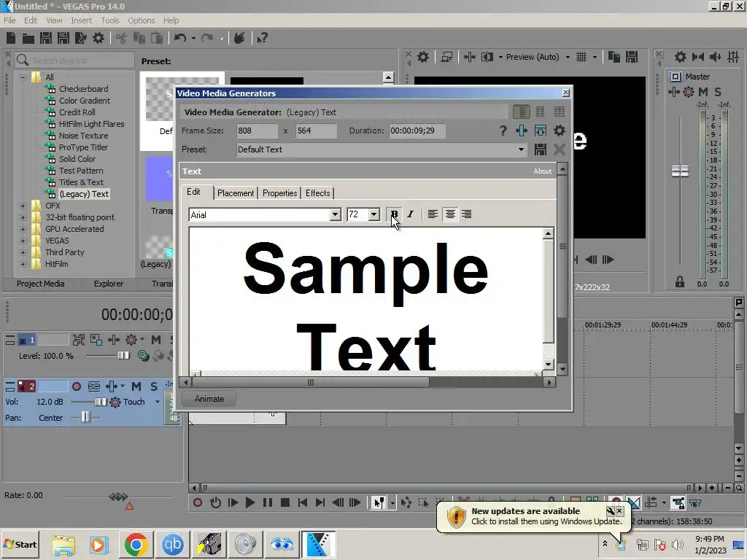The height and width of the screenshot is (560, 747).
Task: Toggle Loop Playback in transport bar
Action: coord(215,502)
